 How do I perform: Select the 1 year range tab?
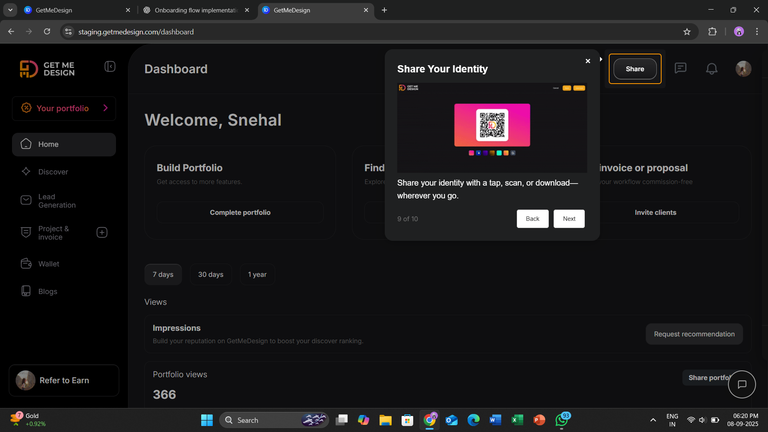click(257, 274)
